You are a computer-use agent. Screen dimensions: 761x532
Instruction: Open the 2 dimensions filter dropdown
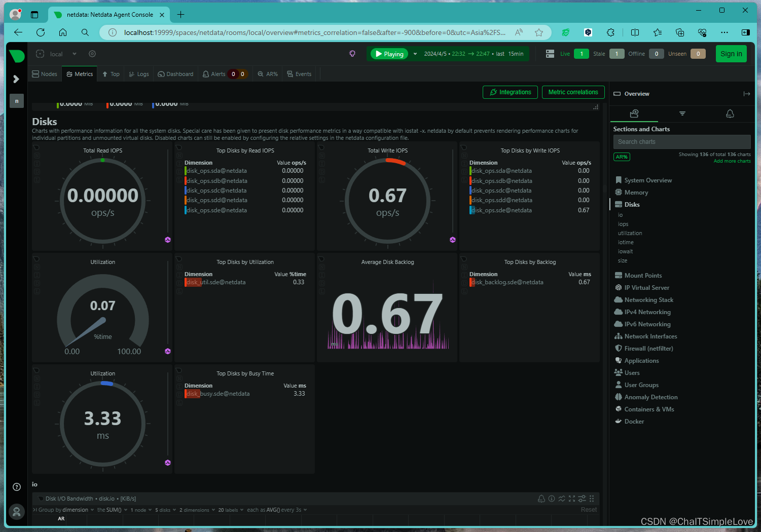197,510
